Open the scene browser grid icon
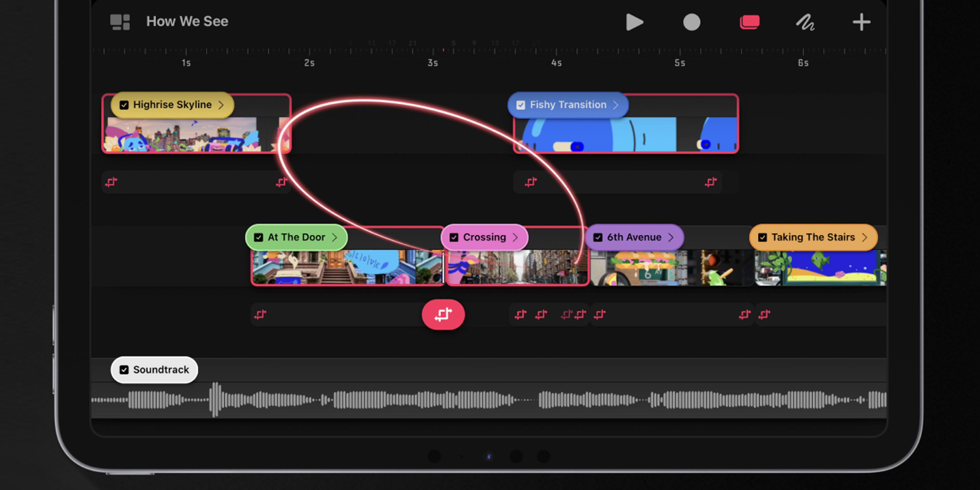Image resolution: width=980 pixels, height=490 pixels. (120, 22)
